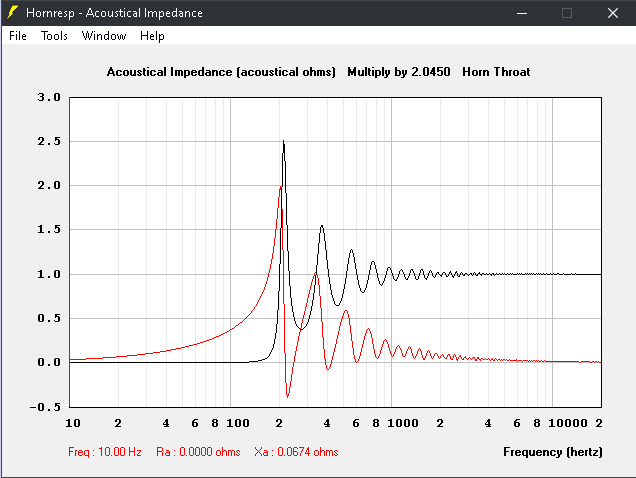
Task: Close the Acoustical Impedance window
Action: pos(613,13)
